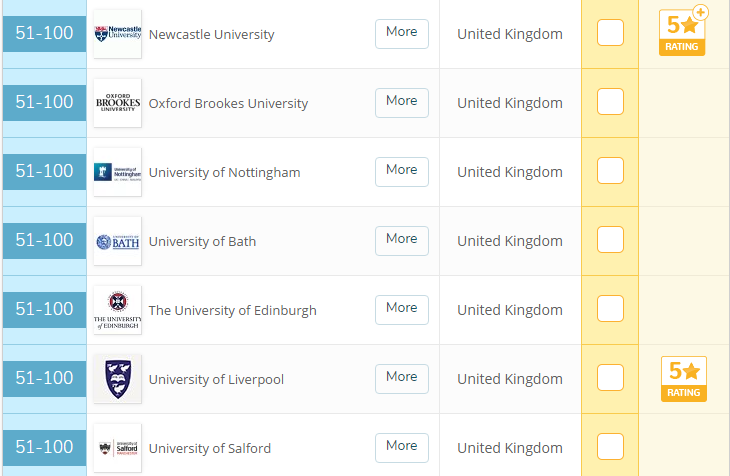Screen dimensions: 730x476
Task: Tick the compare checkbox for Newcastle University
Action: [x=610, y=33]
